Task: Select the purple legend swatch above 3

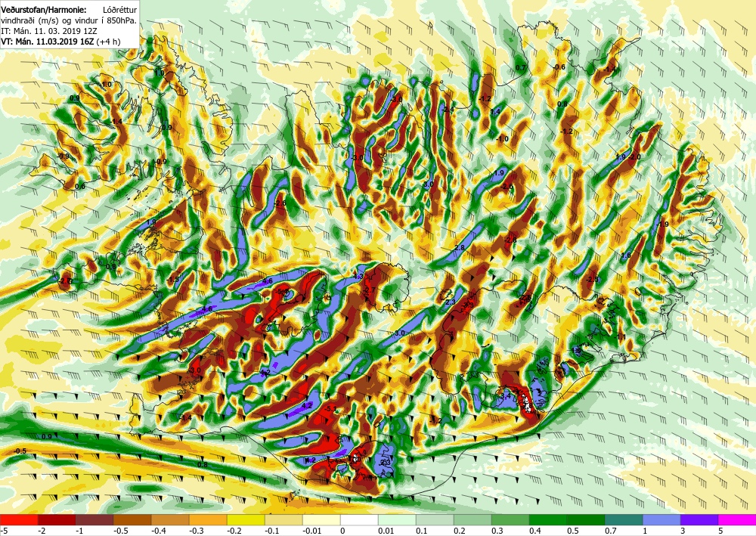Action: coord(699,520)
